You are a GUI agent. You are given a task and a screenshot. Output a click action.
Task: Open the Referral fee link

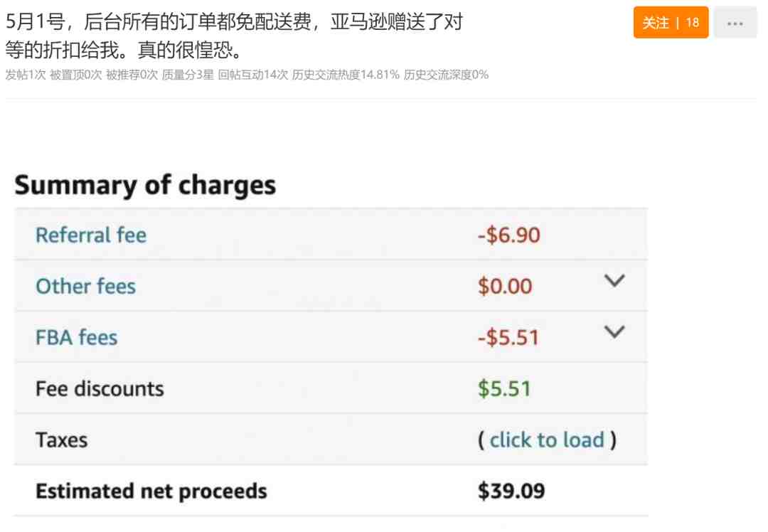[x=91, y=235]
